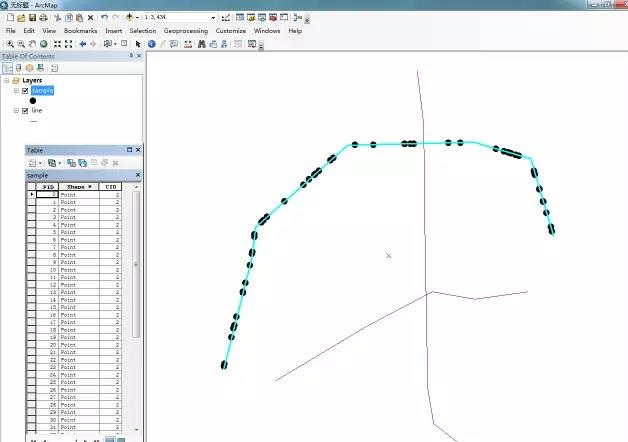Screen dimensions: 628x442
Task: Open the Catalog window icon
Action: [251, 17]
